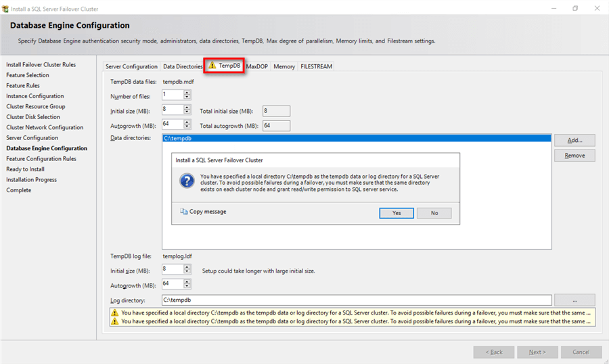Decrease Number of files with down arrow
The image size is (609, 364).
(x=187, y=97)
